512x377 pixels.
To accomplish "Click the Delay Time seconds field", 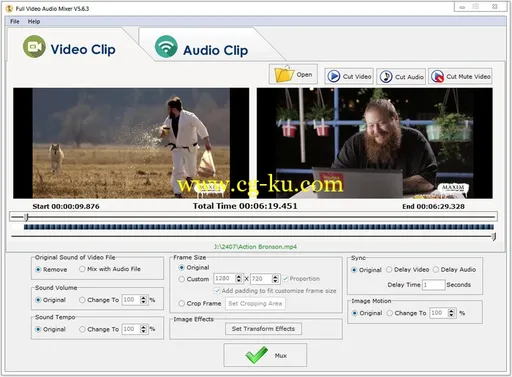I will (433, 285).
